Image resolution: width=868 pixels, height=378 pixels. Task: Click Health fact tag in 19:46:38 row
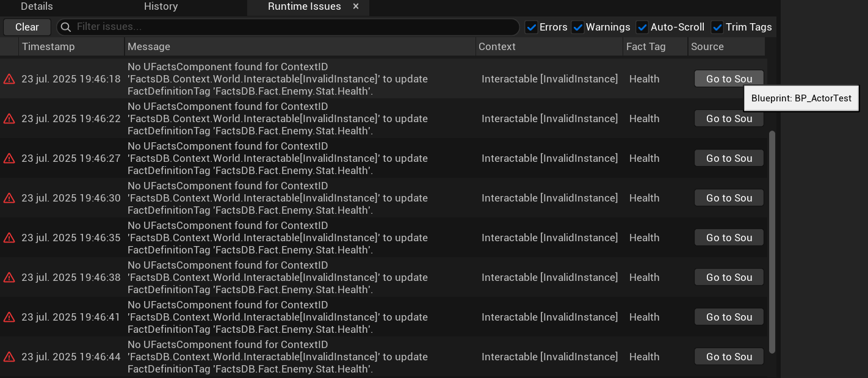645,277
